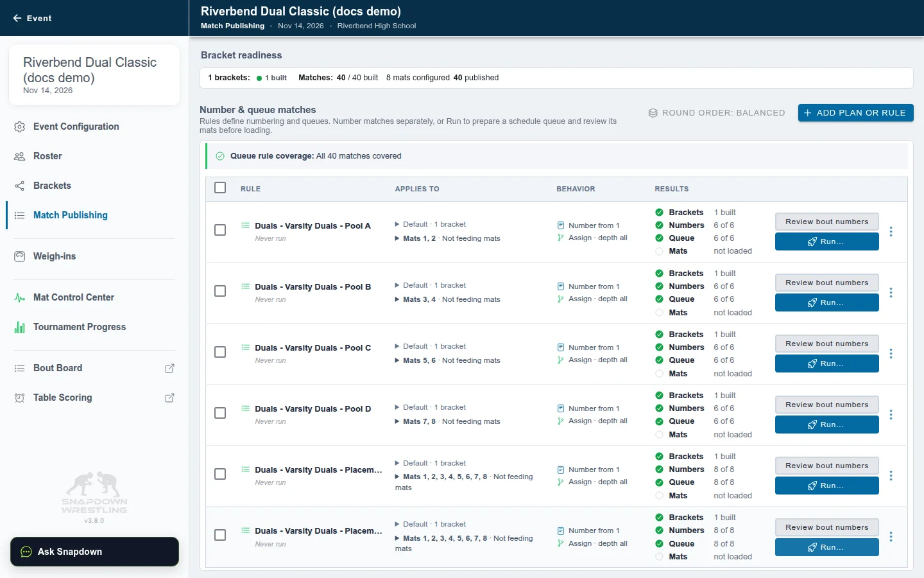924x578 pixels.
Task: Open Table Scoring external link icon
Action: tap(169, 398)
